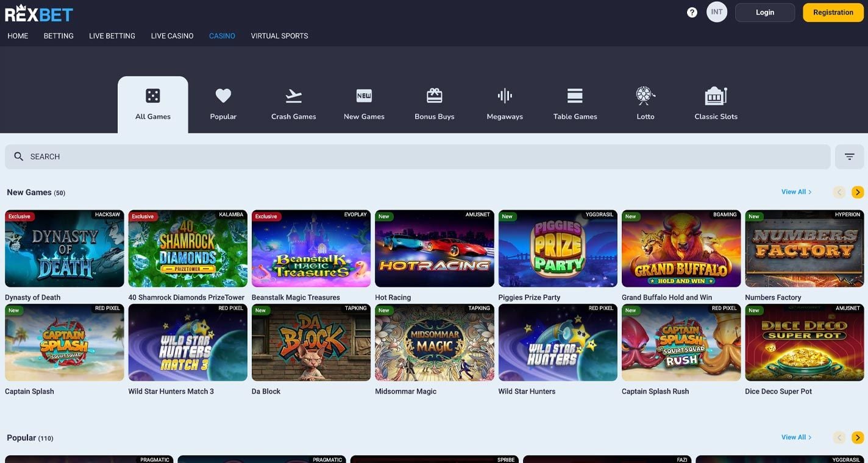Open Wild Star Hunters Match 3 thumbnail
Viewport: 868px width, 463px height.
[188, 342]
